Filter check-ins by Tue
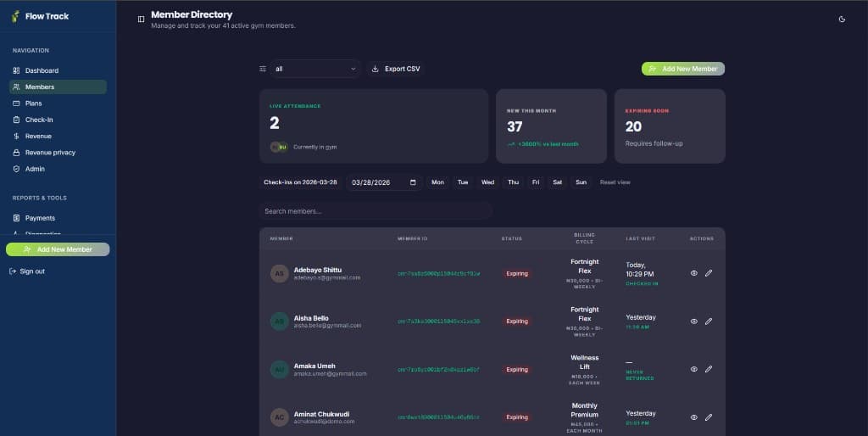 click(463, 182)
